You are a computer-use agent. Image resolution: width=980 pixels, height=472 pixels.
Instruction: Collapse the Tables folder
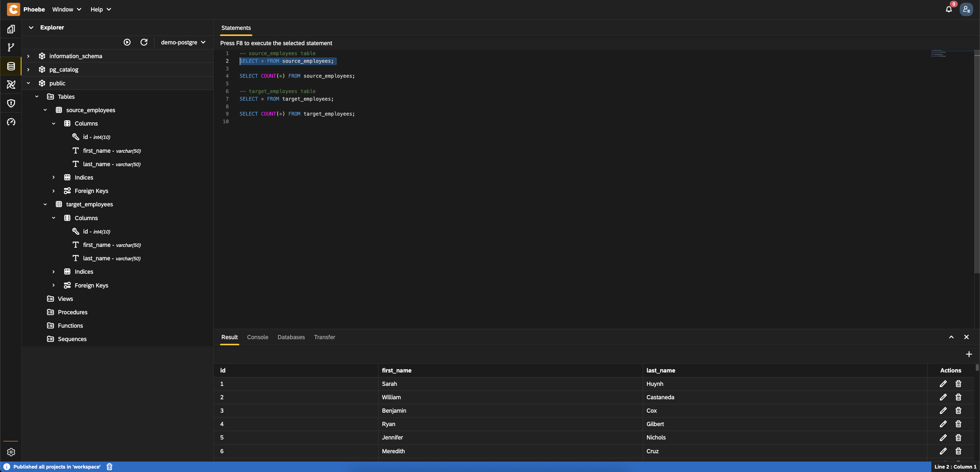(37, 96)
